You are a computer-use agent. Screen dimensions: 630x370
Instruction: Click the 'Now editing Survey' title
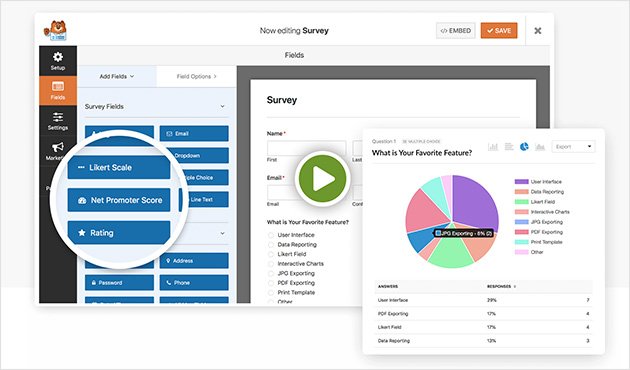click(x=294, y=31)
